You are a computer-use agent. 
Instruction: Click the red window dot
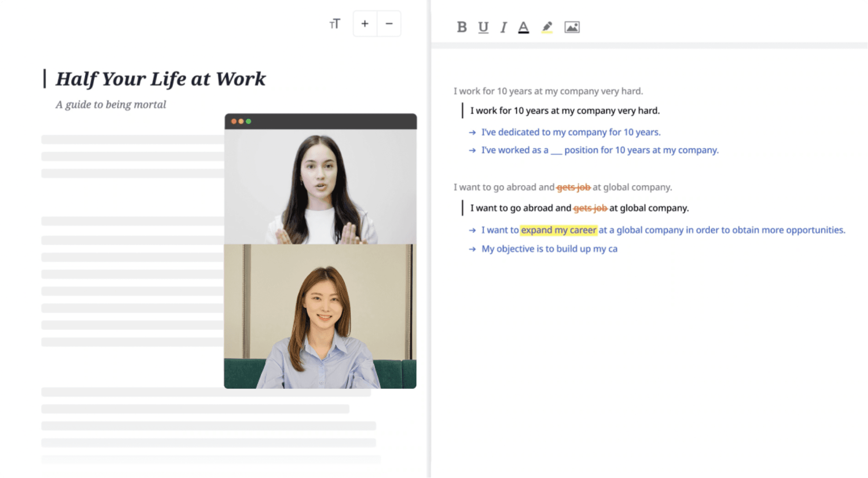click(x=234, y=121)
